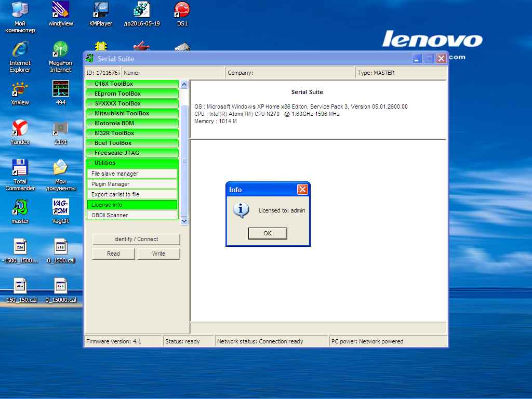Click the CPU Intel Atom N270 line
This screenshot has width=532, height=399.
coord(267,114)
